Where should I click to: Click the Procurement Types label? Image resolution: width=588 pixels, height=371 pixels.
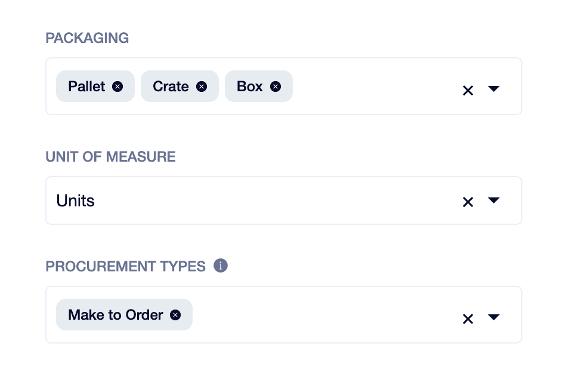click(126, 266)
